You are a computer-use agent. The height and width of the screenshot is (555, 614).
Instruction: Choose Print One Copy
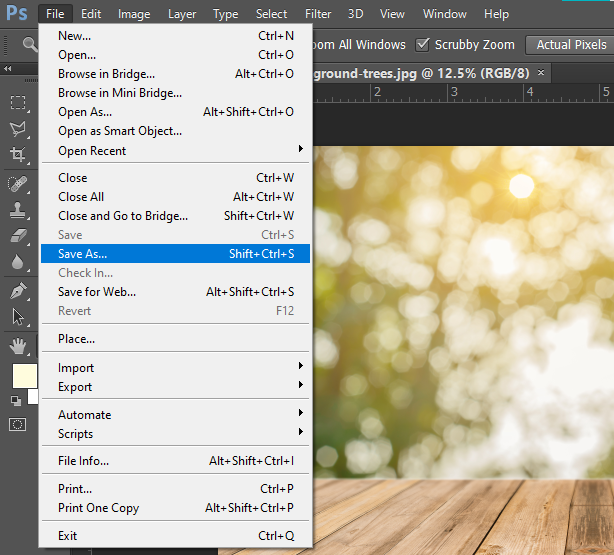[x=175, y=508]
